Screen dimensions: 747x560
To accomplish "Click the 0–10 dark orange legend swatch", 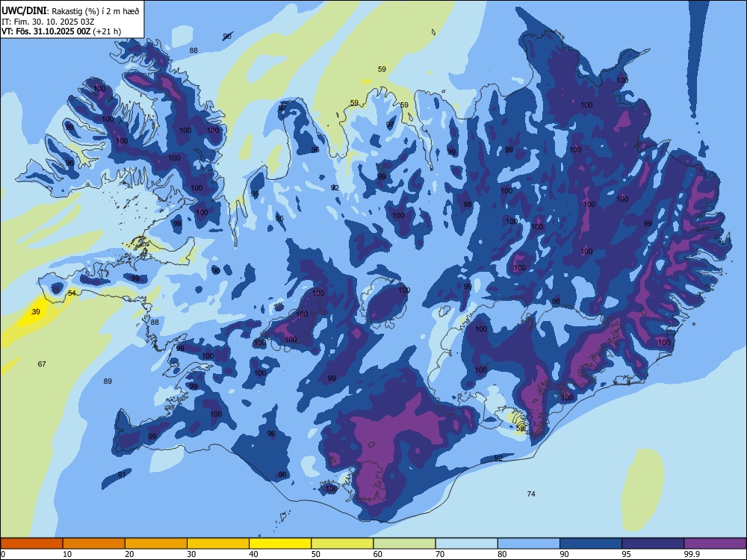I will (x=31, y=544).
